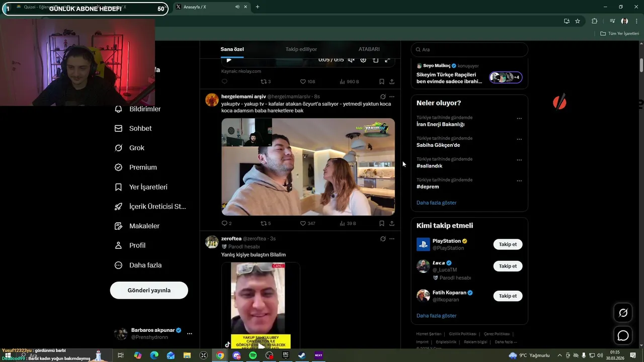Play the hergelemami arşiv video thumbnail
Screen dimensions: 644x362
tap(308, 167)
